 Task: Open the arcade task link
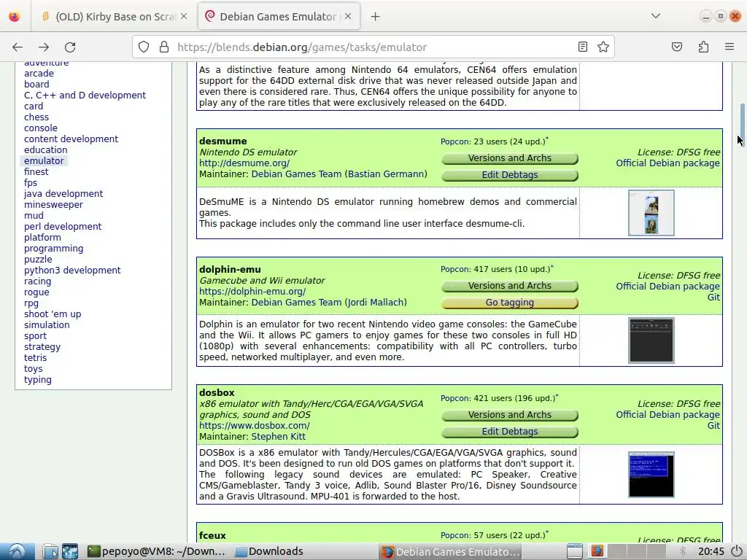(x=39, y=74)
